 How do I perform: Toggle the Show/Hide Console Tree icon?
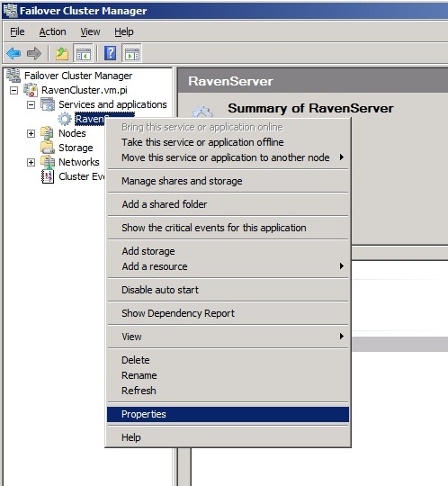click(84, 53)
